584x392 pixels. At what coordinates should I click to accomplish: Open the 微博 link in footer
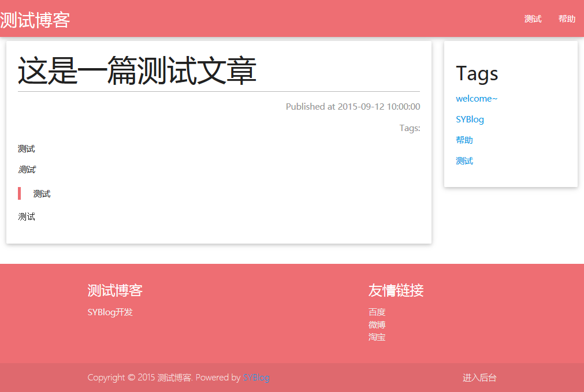coord(377,324)
